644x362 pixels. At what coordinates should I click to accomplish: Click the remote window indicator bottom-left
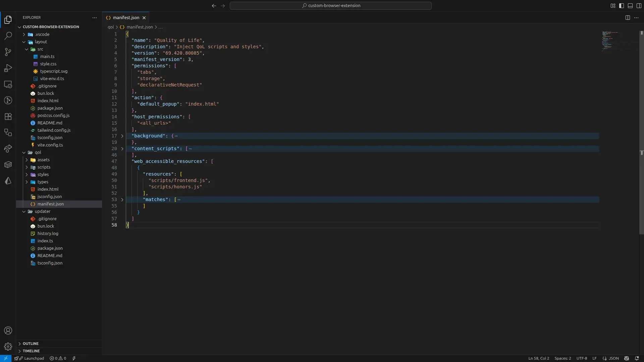[x=5, y=358]
